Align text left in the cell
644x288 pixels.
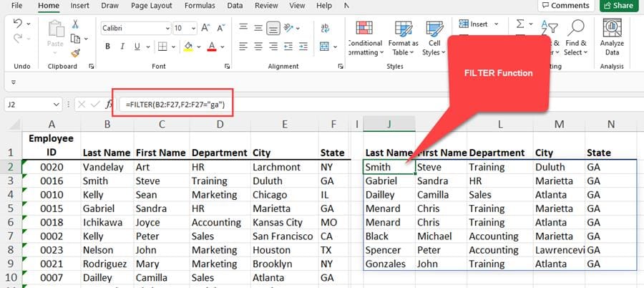pos(243,47)
